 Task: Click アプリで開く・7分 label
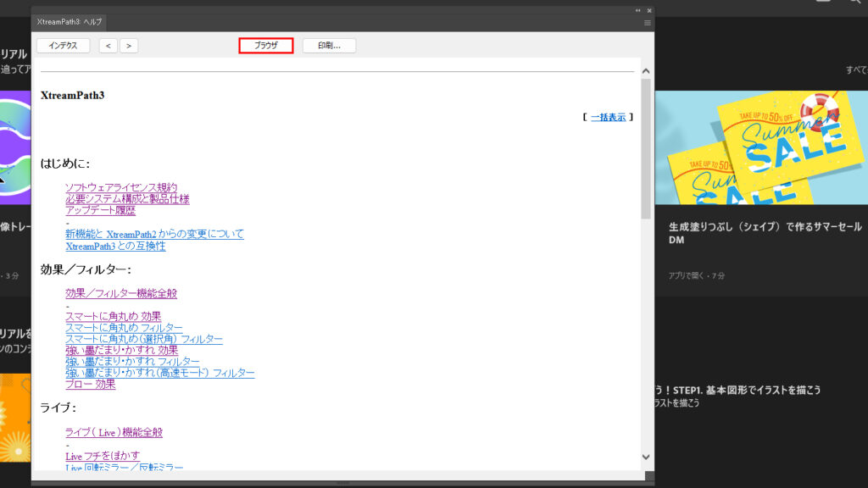(697, 275)
